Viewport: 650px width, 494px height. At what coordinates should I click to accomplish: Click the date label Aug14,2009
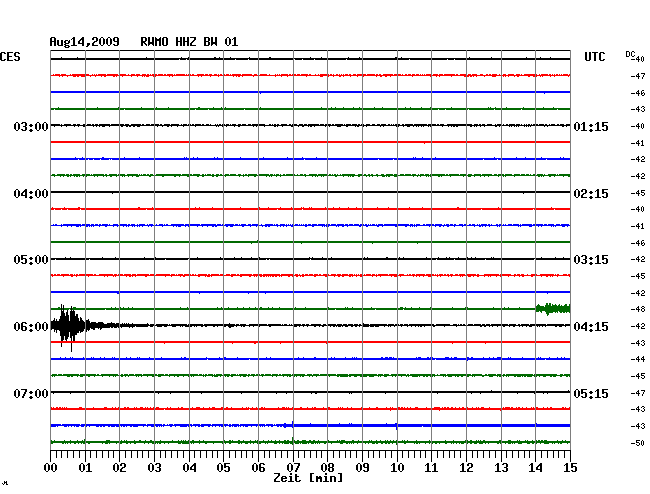[85, 42]
